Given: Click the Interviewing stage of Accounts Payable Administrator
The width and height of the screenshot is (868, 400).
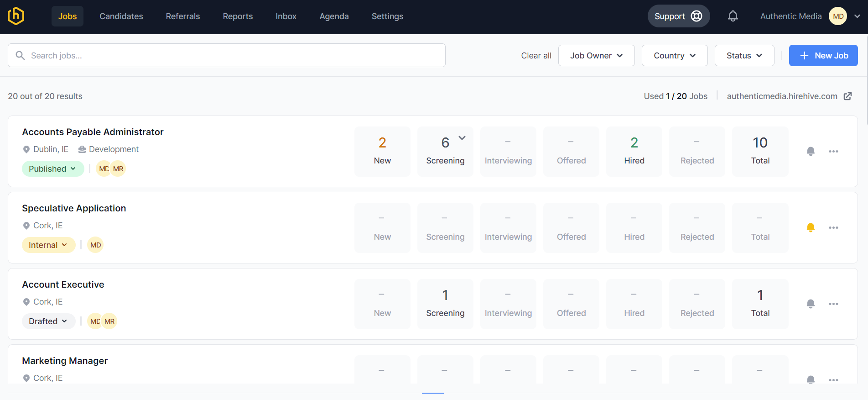Looking at the screenshot, I should (508, 152).
